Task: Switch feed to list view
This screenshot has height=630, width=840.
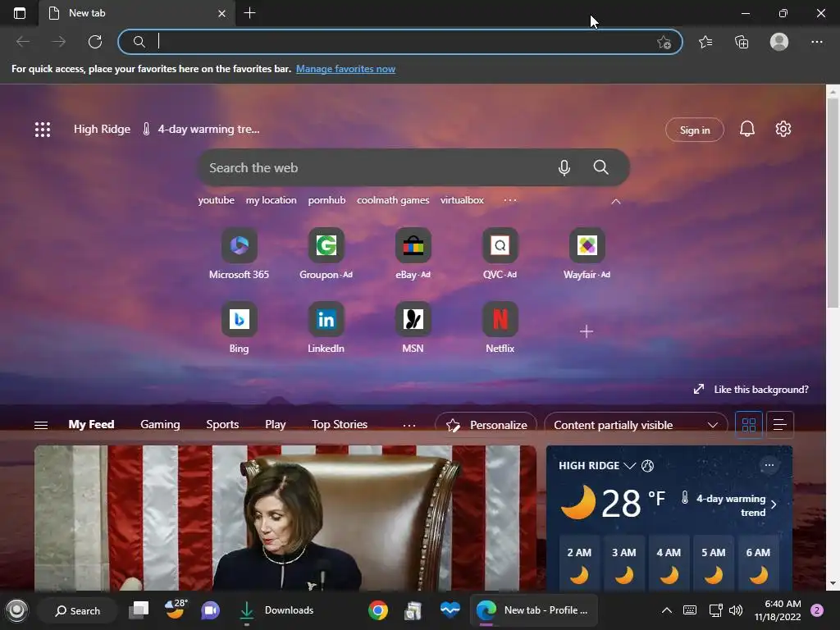Action: point(780,425)
